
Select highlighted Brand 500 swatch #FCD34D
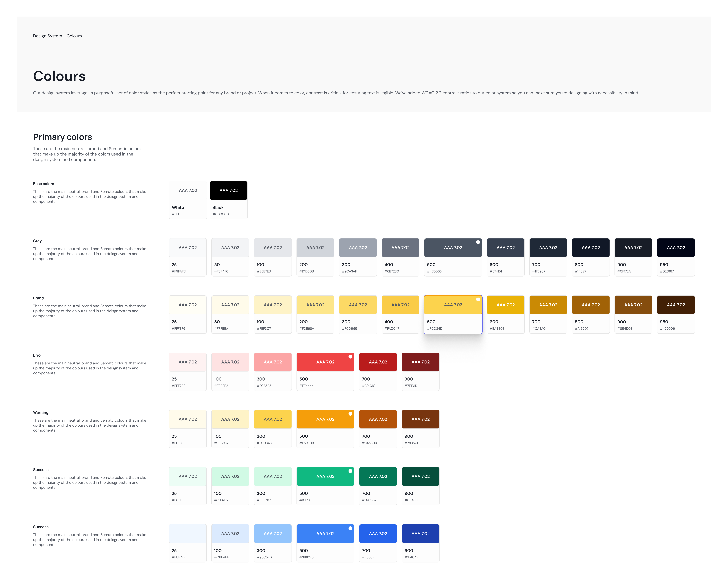coord(453,314)
